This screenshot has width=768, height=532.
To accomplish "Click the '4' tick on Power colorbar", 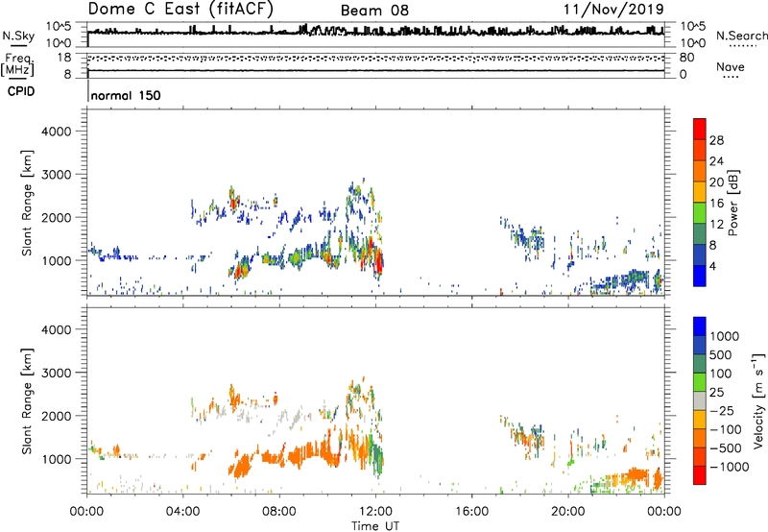I will click(712, 266).
